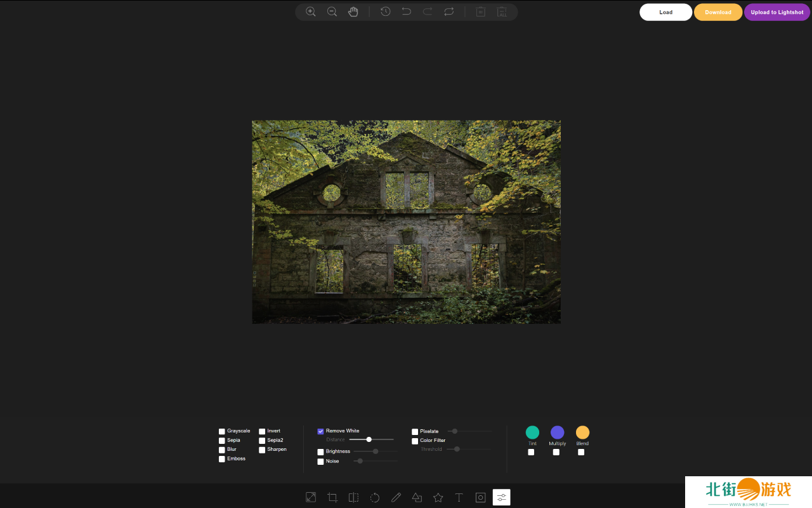This screenshot has width=812, height=508.
Task: Select the flip tool
Action: pos(353,497)
